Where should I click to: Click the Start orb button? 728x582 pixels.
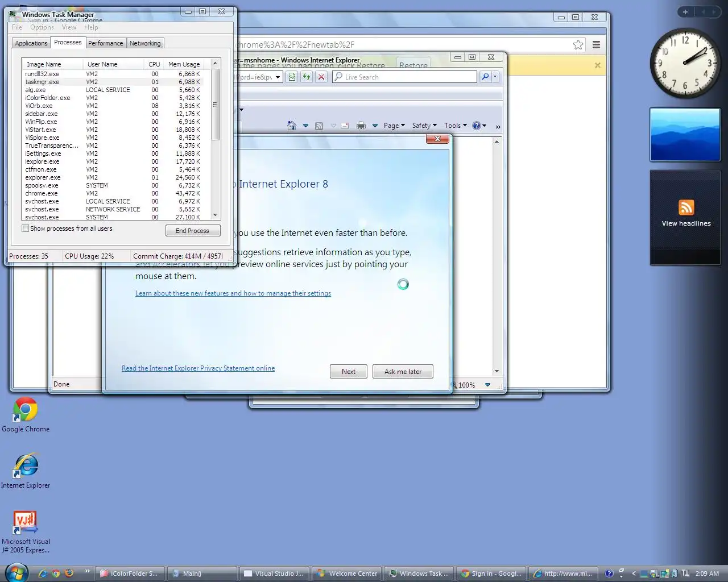point(16,572)
